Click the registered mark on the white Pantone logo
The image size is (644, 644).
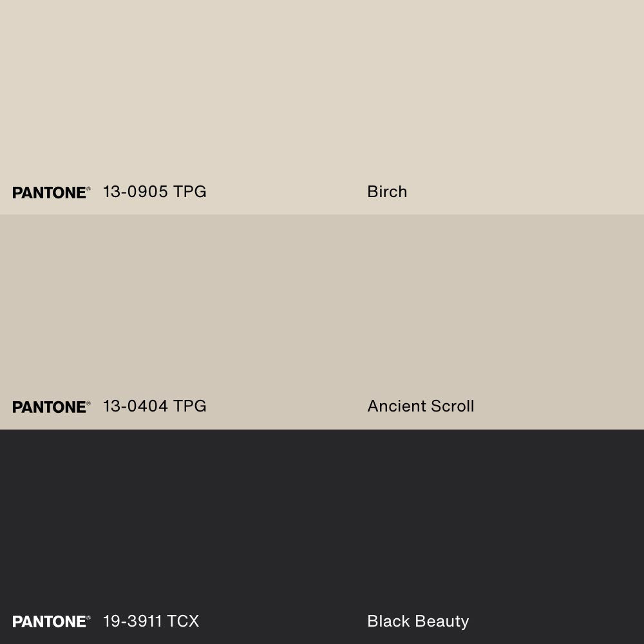coord(88,618)
